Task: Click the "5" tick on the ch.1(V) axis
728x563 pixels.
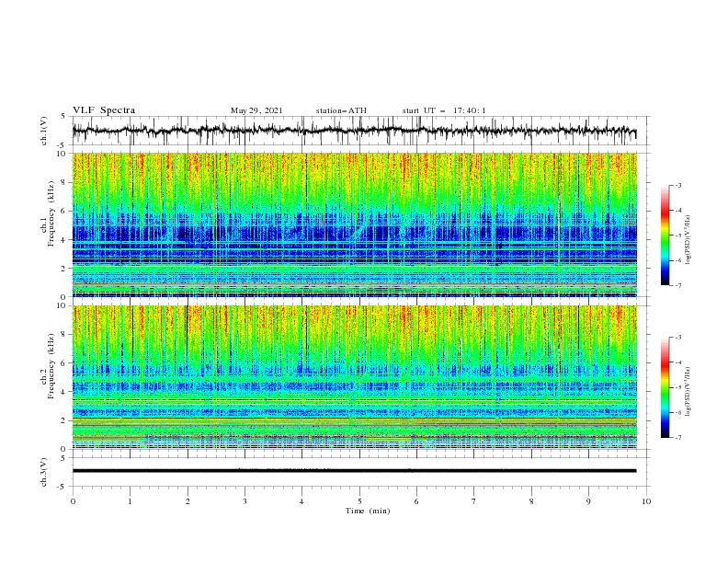Action: [63, 117]
